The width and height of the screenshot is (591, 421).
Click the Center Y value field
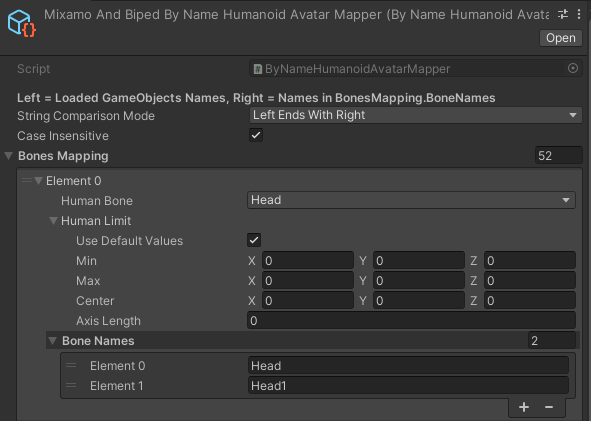pyautogui.click(x=419, y=300)
